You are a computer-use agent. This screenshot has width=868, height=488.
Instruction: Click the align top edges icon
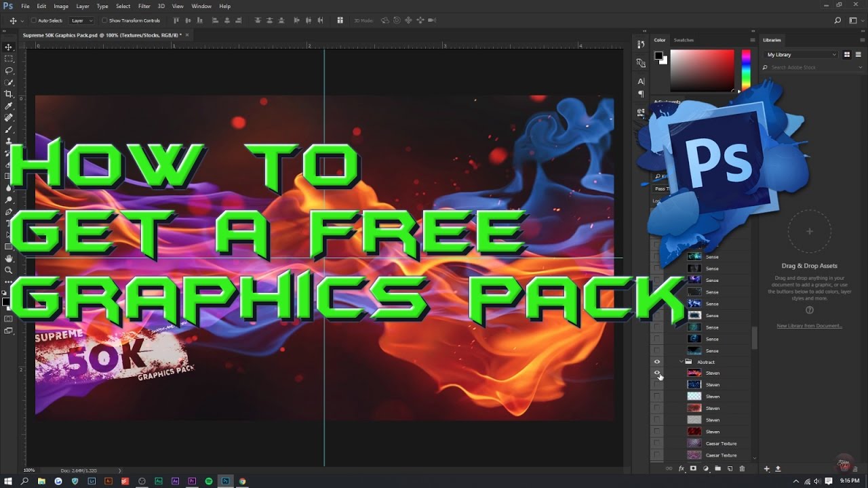[176, 20]
